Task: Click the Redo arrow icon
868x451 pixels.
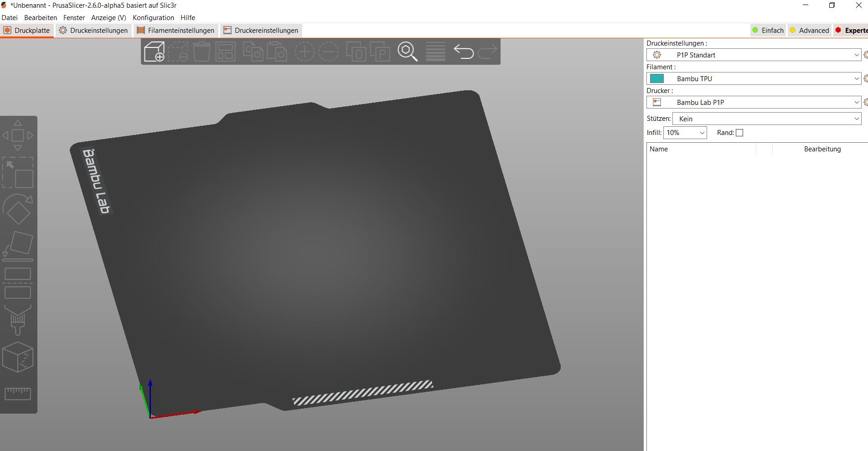Action: point(487,52)
